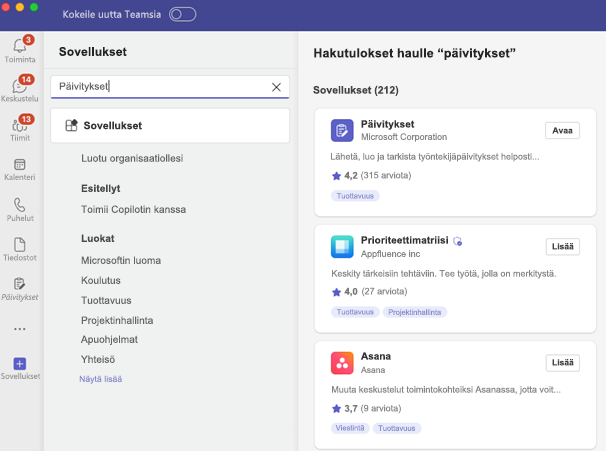Click the Luokat heading

coord(98,238)
